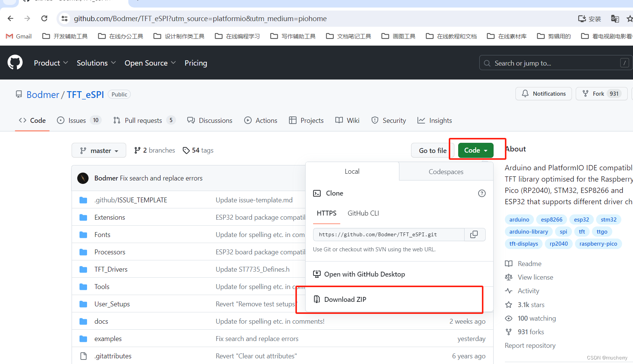
Task: Click the Notifications bell button
Action: pos(543,93)
